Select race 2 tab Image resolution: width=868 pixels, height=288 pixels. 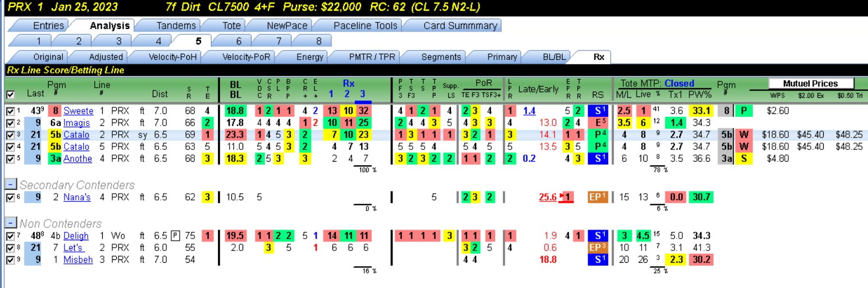coord(79,41)
